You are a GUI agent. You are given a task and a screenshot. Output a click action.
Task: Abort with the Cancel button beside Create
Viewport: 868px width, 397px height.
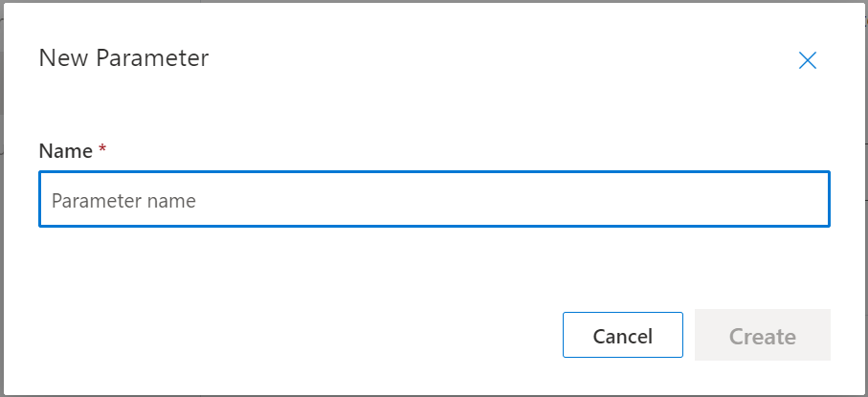(x=622, y=336)
